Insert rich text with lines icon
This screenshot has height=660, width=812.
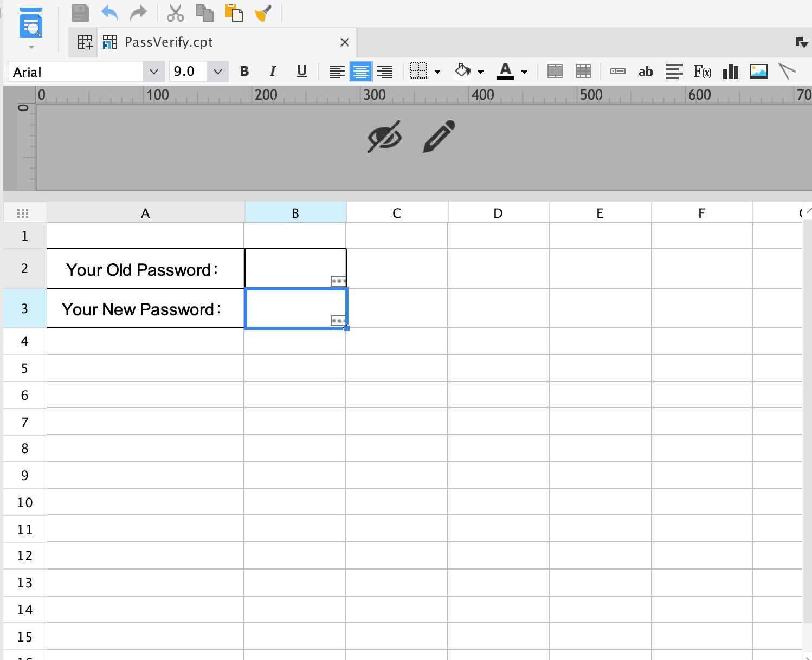(x=674, y=71)
